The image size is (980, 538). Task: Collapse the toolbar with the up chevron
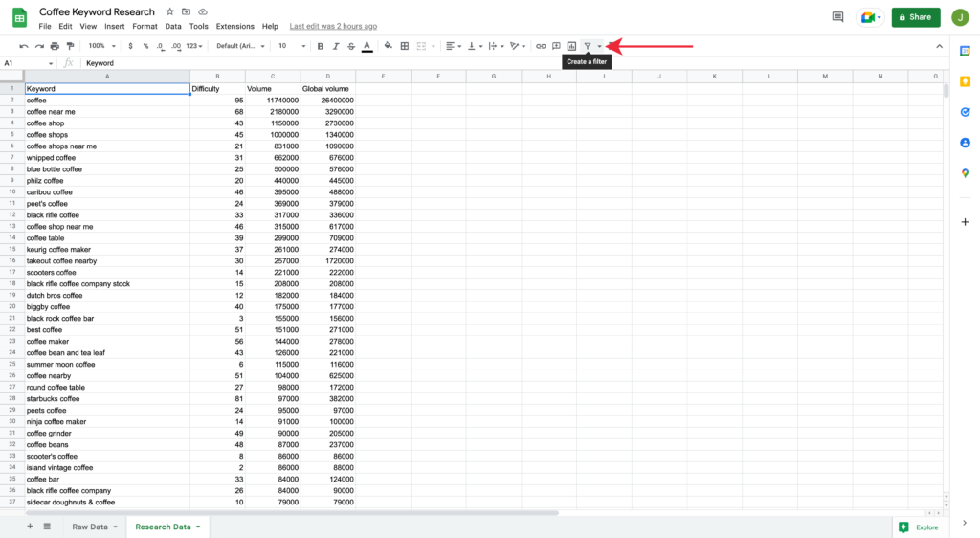click(940, 46)
